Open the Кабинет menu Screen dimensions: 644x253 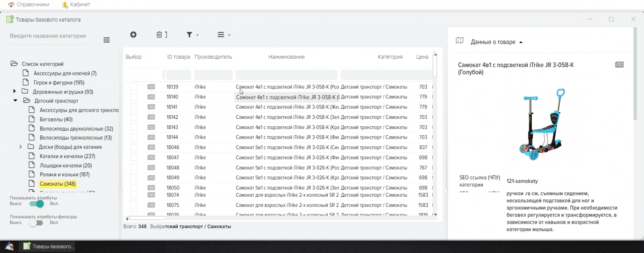coord(76,5)
